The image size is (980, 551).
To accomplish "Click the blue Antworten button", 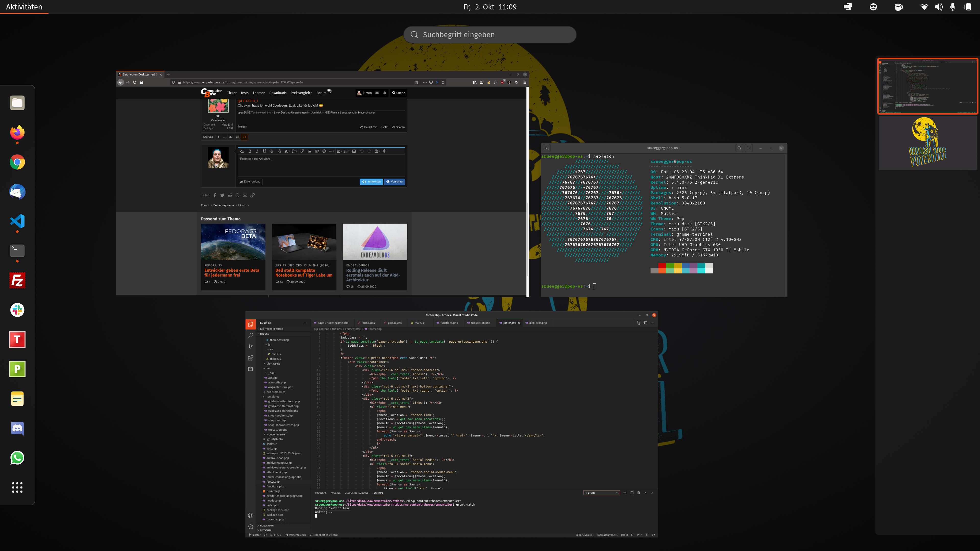I will pos(371,182).
